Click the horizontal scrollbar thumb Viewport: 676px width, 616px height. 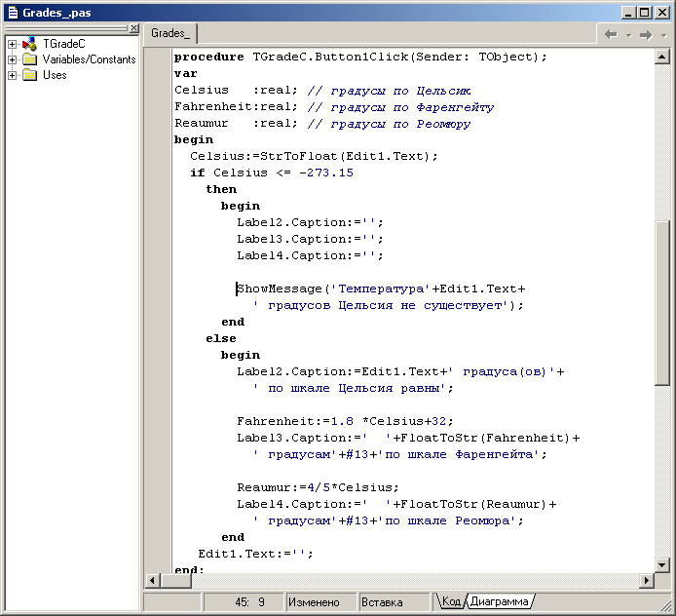point(175,580)
